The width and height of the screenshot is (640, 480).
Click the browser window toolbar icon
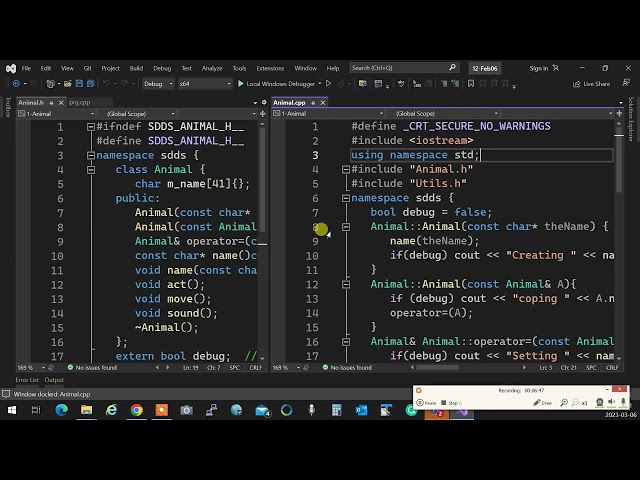tap(378, 84)
